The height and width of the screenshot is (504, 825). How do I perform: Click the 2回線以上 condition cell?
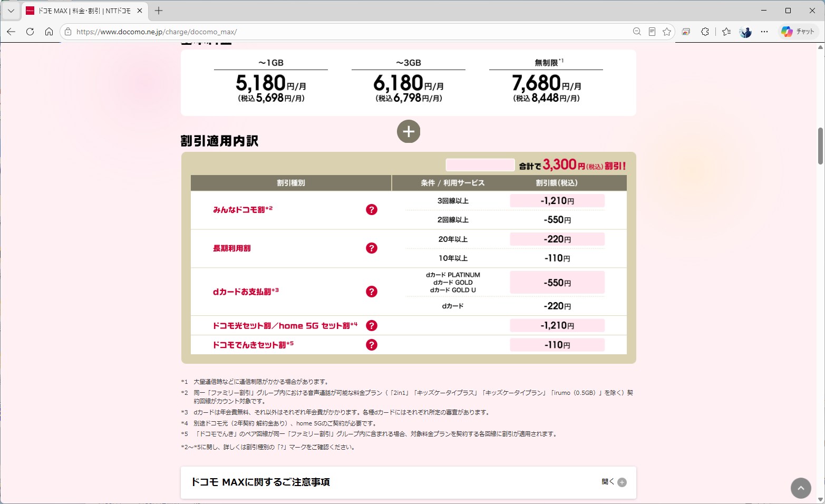(x=453, y=220)
